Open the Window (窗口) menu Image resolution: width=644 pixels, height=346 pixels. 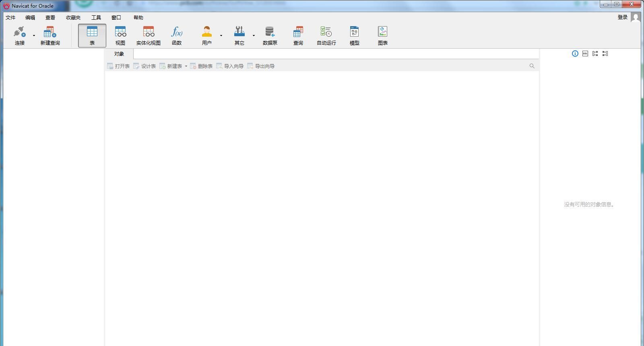point(116,18)
